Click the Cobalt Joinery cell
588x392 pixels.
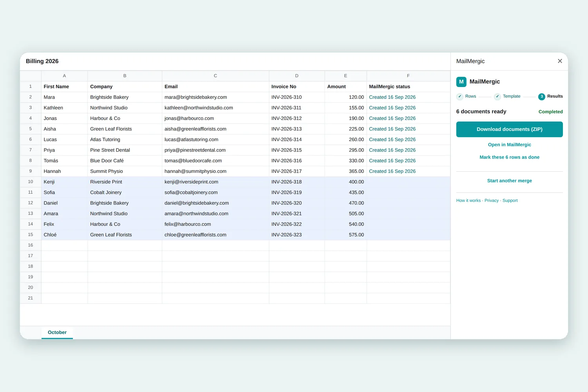pos(125,192)
